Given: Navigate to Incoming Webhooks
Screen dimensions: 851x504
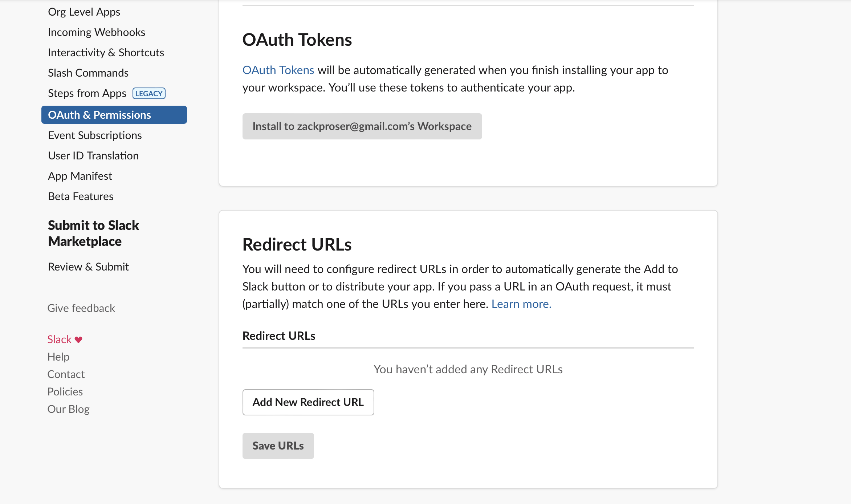Looking at the screenshot, I should [96, 32].
